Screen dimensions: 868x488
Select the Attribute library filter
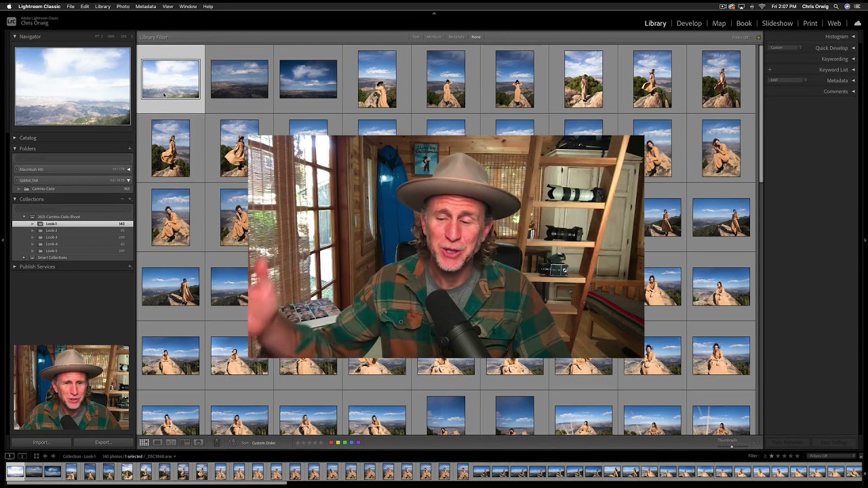(434, 37)
